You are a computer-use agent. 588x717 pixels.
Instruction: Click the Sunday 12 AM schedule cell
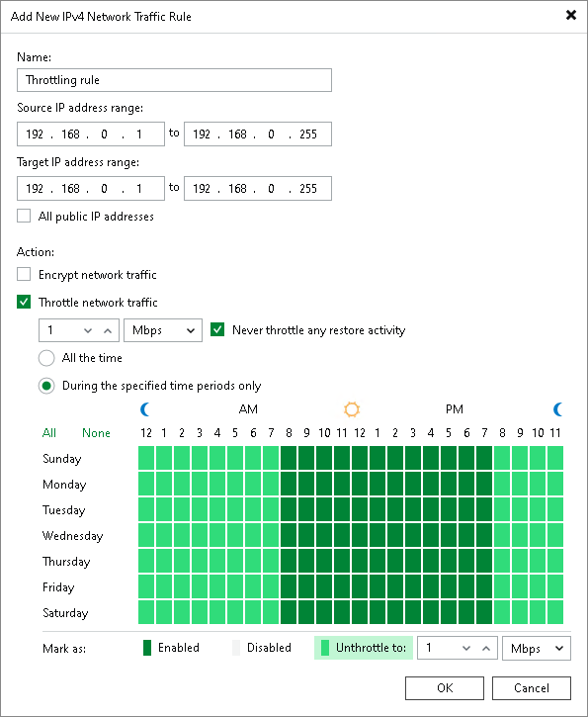pyautogui.click(x=146, y=458)
